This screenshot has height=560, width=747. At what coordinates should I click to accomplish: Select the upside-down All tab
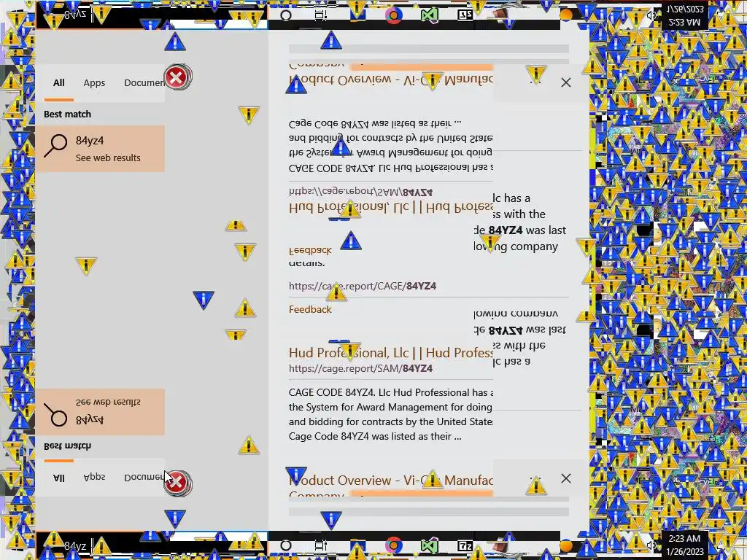click(x=58, y=478)
